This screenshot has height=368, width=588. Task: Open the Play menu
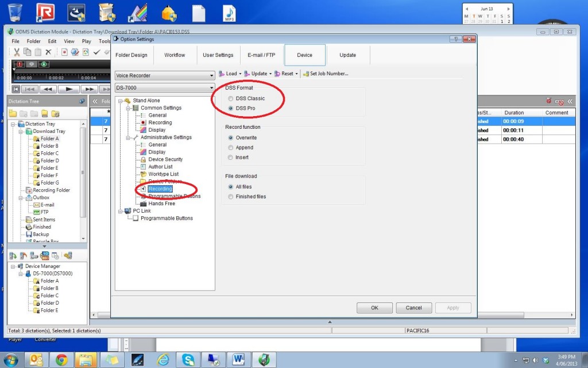[x=86, y=41]
